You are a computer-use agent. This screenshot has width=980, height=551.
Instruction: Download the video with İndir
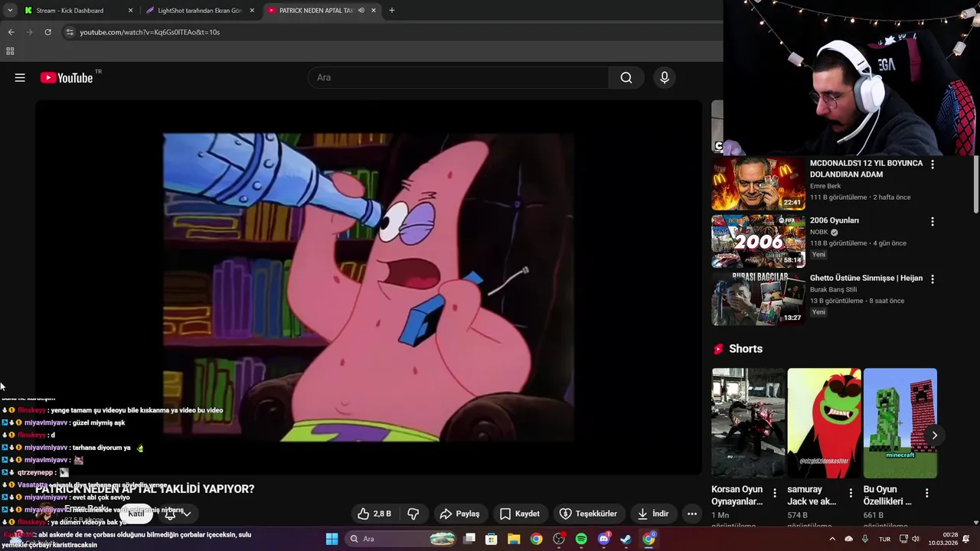653,514
